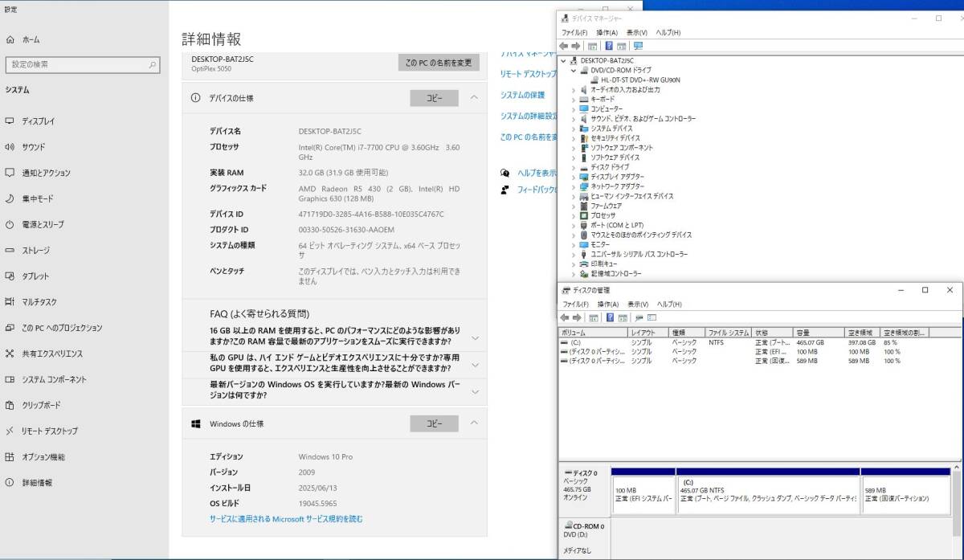The width and height of the screenshot is (964, 560).
Task: Open the 共有エクスペリエンス icon
Action: click(x=10, y=354)
